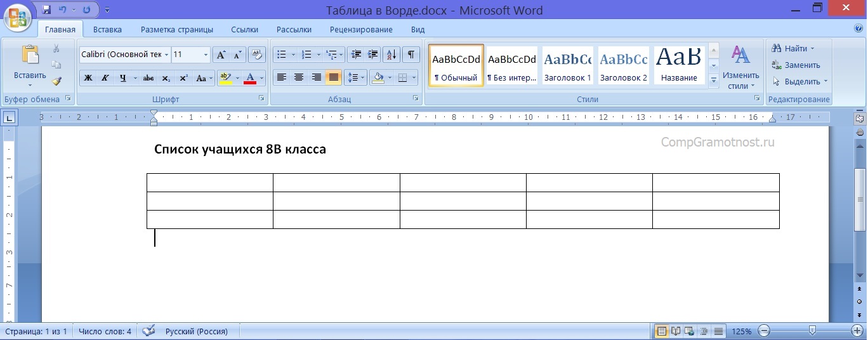Click the Sort icon in Paragraph group
Viewport: 868px width, 340px height.
tap(391, 55)
